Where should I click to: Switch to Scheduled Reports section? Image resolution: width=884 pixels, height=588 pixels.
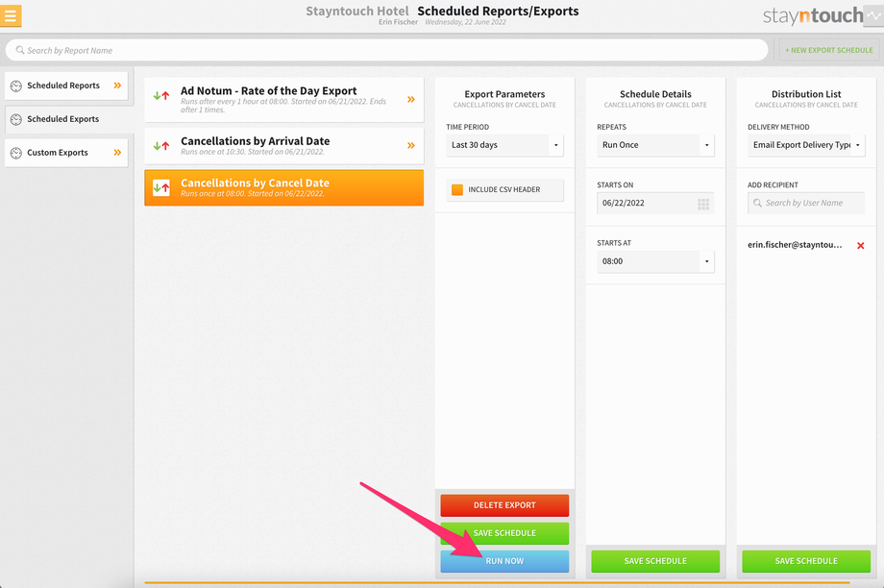click(x=66, y=86)
